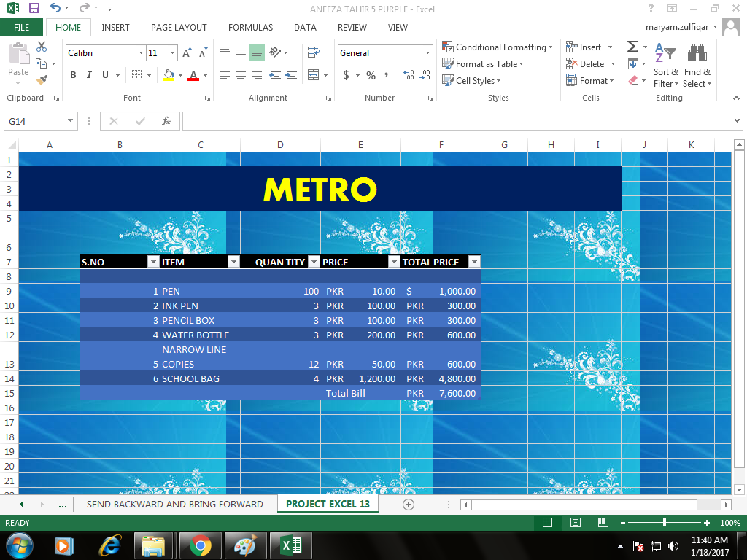Click the AutoSum icon in Editing group

click(632, 46)
